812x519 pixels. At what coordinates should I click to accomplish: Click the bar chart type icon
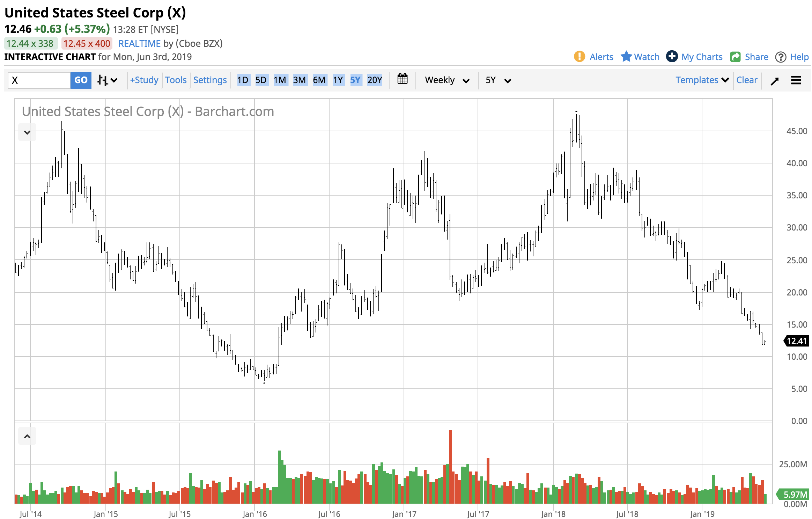click(102, 80)
